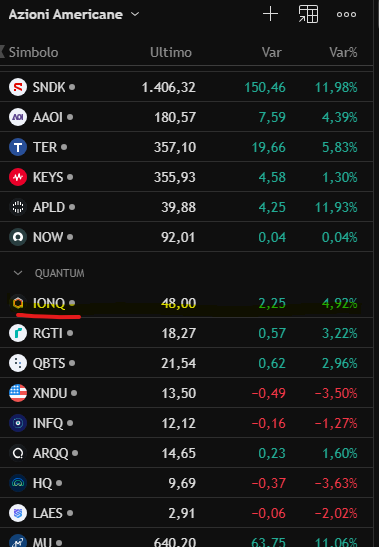Screen dimensions: 379x547
Task: Click the QBTS logo icon
Action: tap(18, 363)
